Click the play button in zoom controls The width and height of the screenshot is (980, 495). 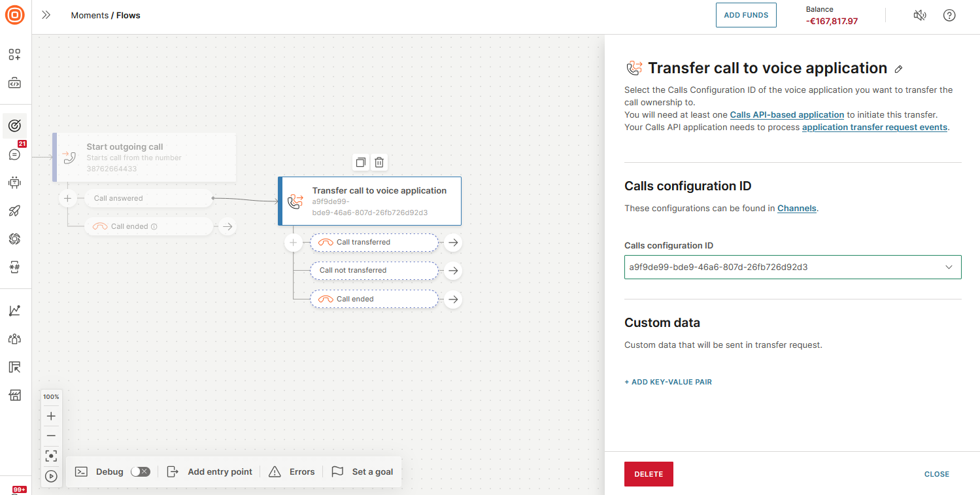[51, 476]
